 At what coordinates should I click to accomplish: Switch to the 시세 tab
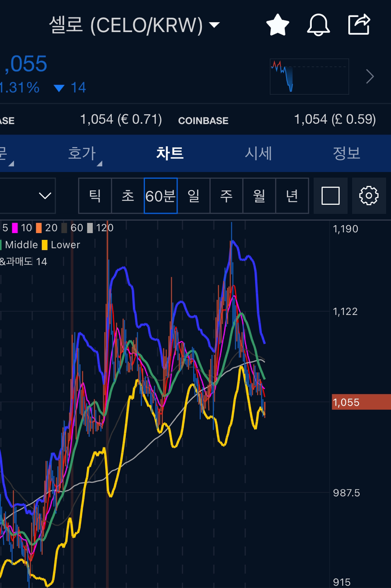click(258, 153)
